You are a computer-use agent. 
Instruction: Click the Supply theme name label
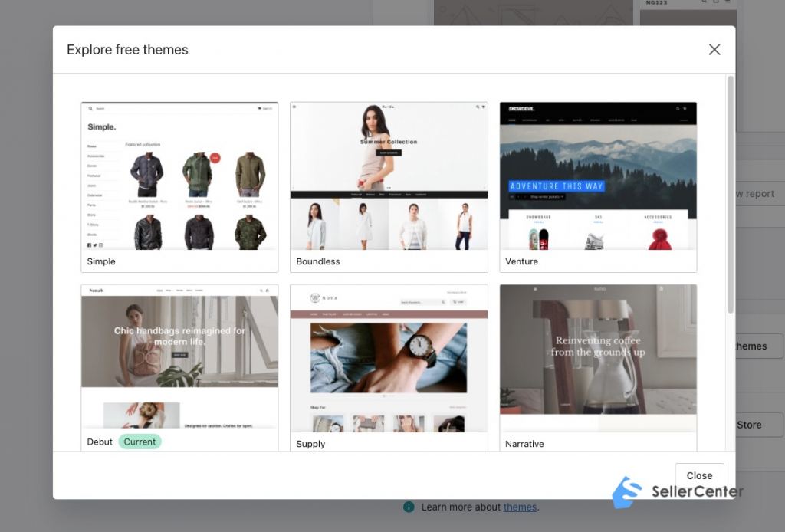310,444
